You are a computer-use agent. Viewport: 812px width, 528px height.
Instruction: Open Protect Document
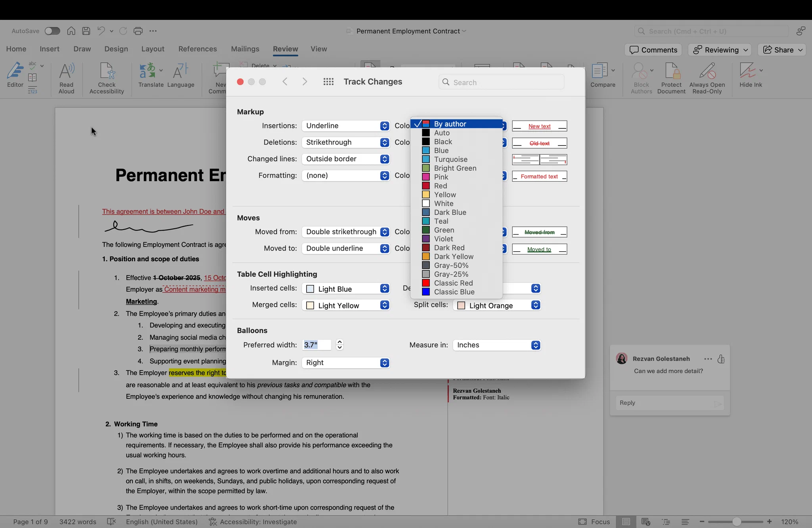pos(671,78)
